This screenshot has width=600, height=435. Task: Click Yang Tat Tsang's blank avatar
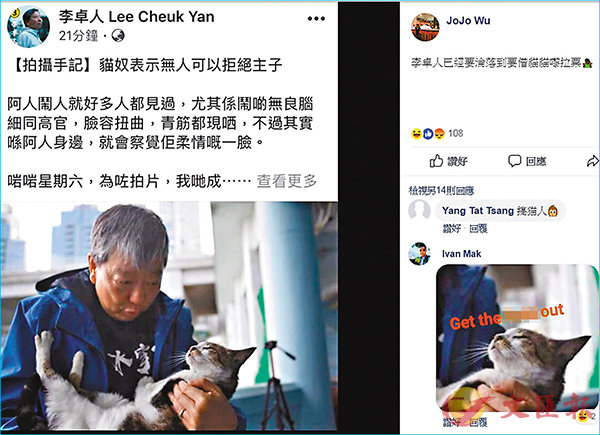pos(419,209)
